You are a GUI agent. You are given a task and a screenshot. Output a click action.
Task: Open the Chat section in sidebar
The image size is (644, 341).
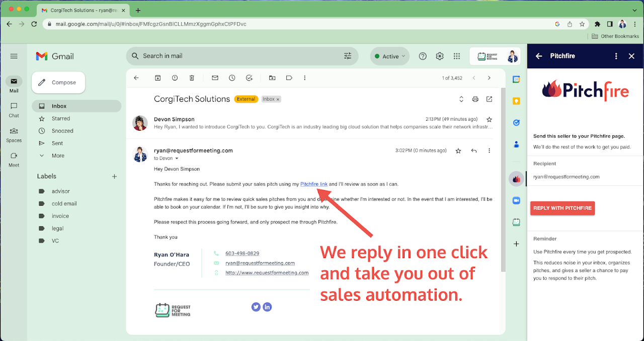point(14,109)
